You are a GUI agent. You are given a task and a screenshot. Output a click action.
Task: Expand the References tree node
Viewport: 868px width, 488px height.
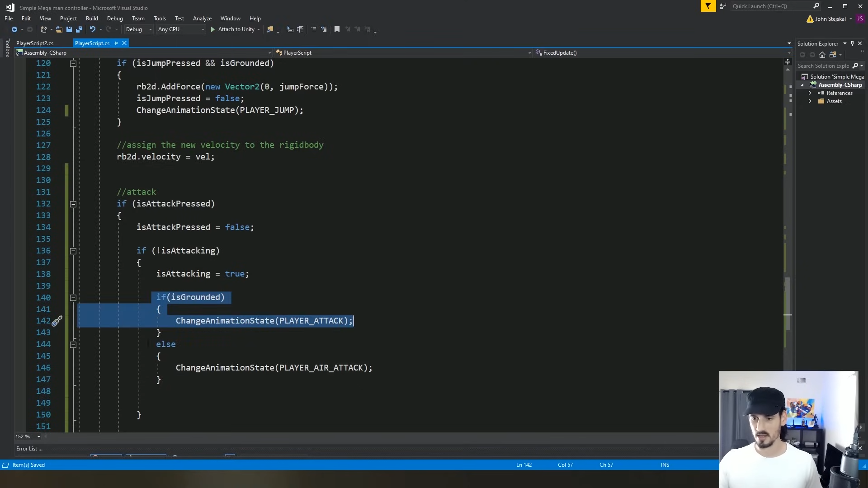click(x=810, y=93)
